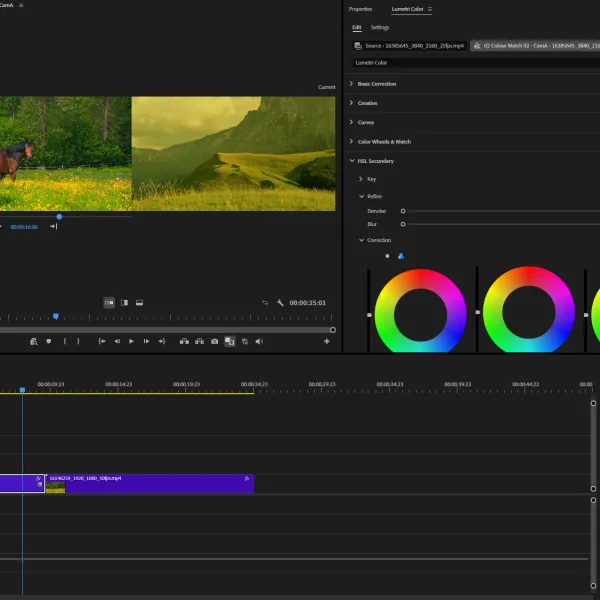Click the Lift edit icon

[x=184, y=341]
